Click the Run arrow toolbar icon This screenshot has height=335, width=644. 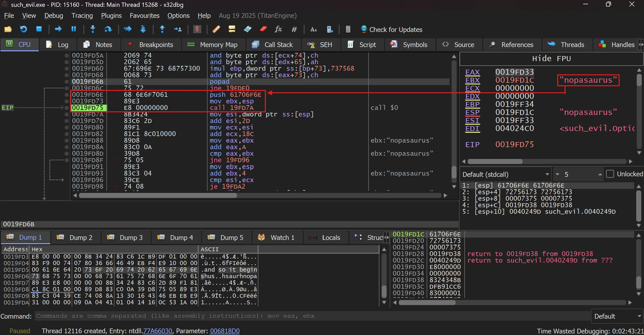click(x=58, y=29)
